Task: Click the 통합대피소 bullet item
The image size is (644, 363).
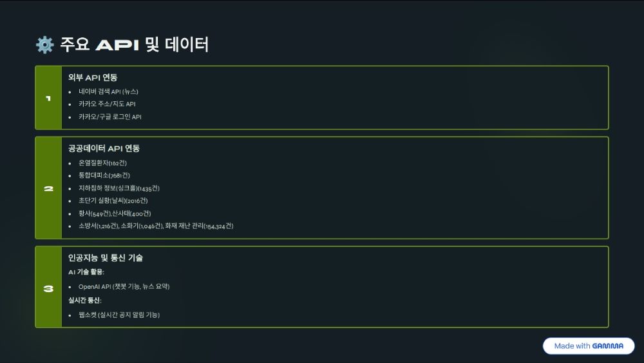Action: (x=104, y=175)
